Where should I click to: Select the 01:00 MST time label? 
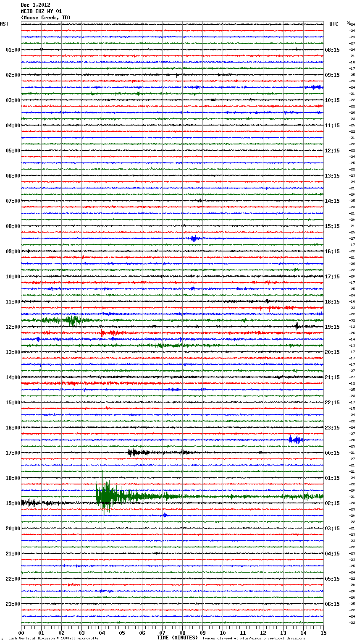coord(13,50)
